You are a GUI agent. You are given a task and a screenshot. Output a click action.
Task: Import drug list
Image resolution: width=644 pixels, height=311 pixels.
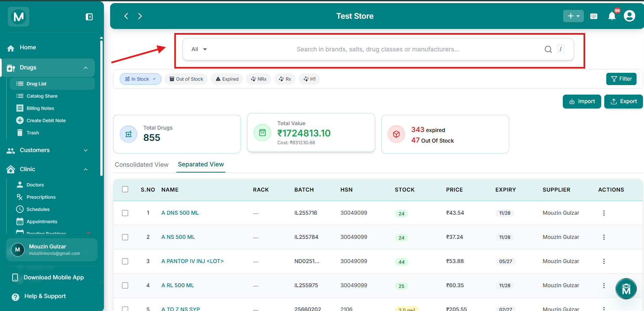582,101
